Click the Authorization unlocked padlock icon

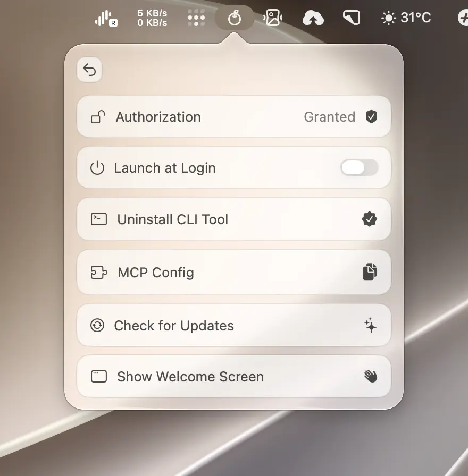pos(97,117)
